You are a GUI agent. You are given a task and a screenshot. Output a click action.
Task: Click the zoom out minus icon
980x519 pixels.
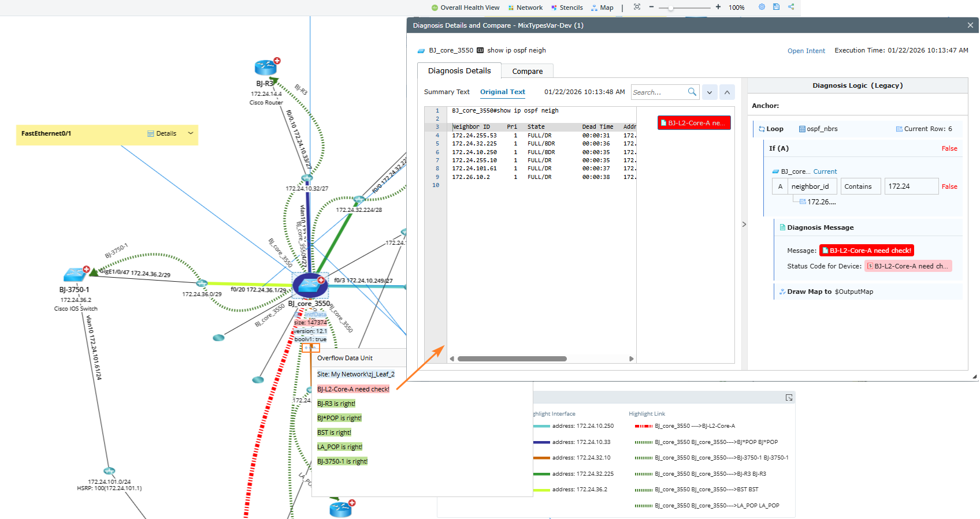pyautogui.click(x=651, y=7)
